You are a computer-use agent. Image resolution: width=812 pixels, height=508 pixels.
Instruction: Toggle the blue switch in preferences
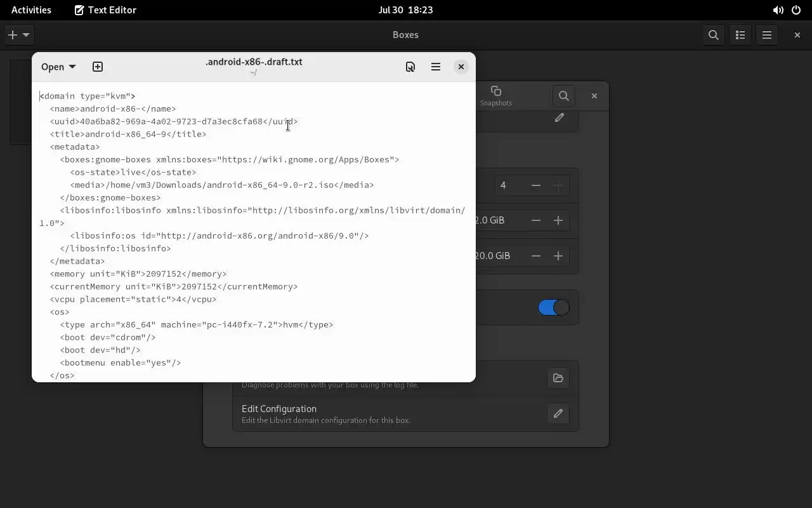tap(554, 307)
